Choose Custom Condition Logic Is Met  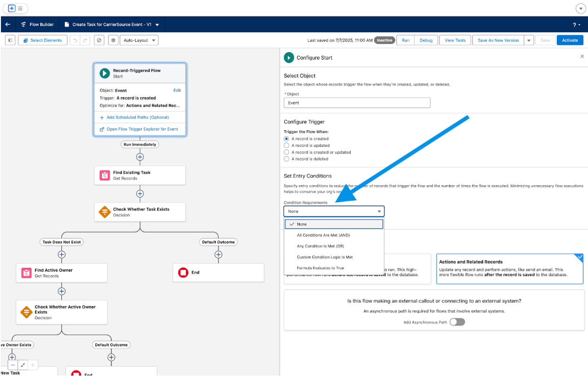(x=334, y=257)
